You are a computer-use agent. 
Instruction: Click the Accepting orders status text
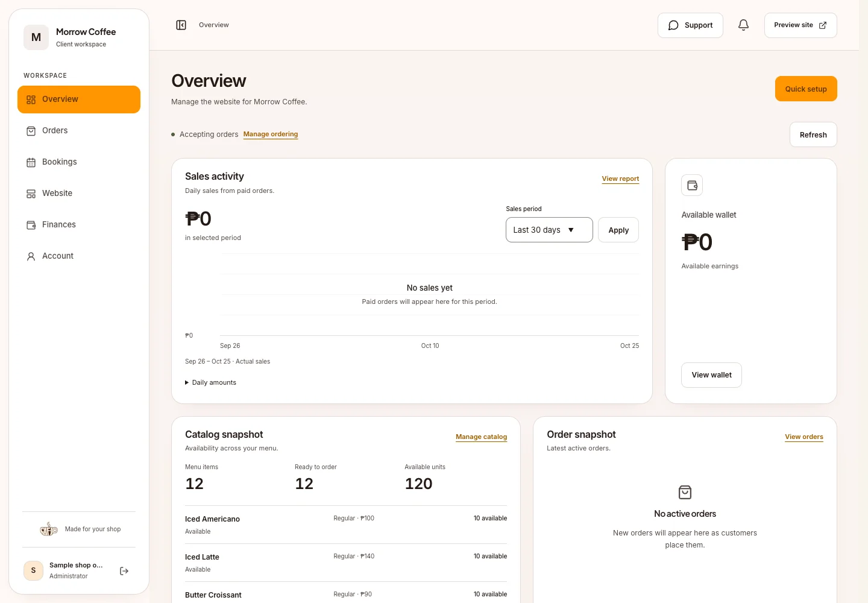209,134
